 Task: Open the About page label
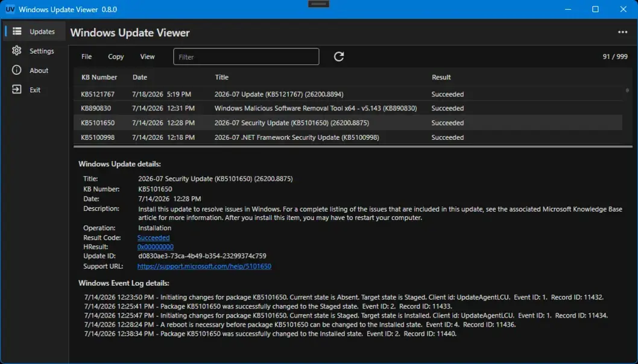[39, 71]
